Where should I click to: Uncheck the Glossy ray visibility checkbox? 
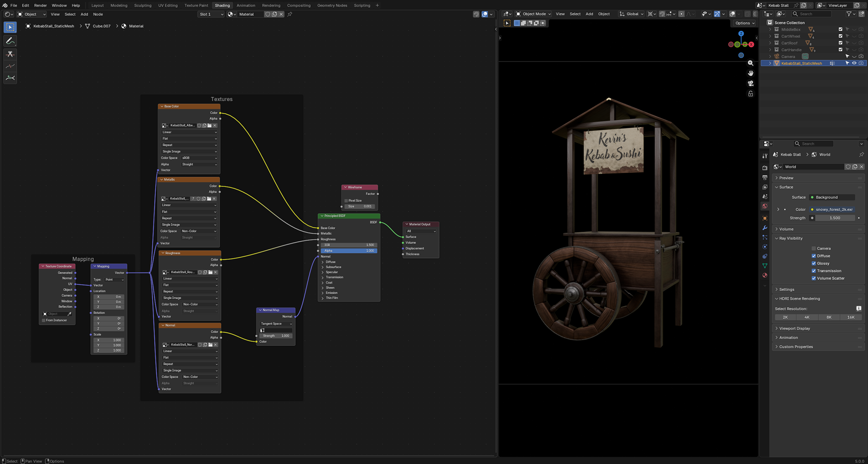pyautogui.click(x=813, y=263)
